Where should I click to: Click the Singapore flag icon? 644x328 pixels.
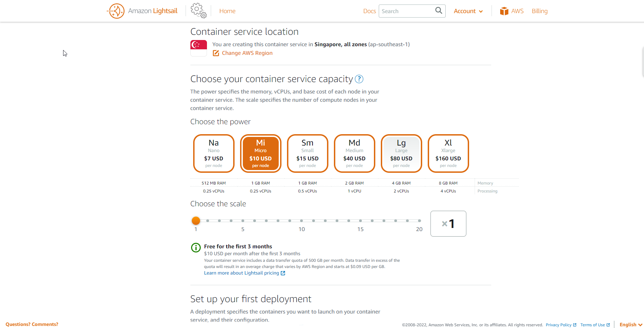point(199,48)
